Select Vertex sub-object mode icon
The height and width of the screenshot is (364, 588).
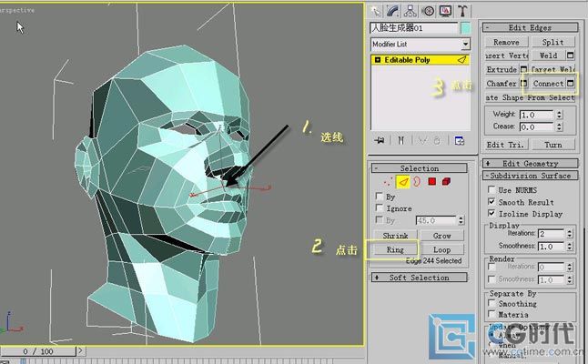coord(389,182)
